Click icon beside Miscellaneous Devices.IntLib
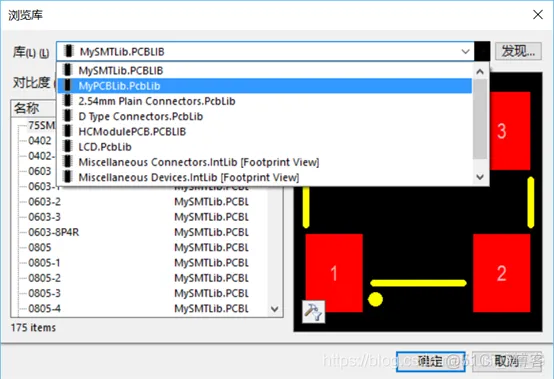Image resolution: width=554 pixels, height=379 pixels. (x=67, y=177)
